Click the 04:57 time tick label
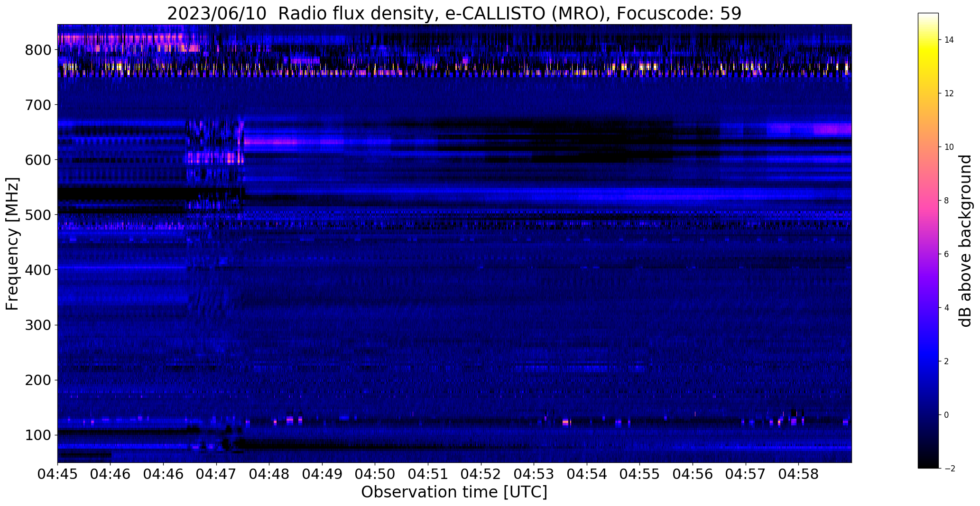This screenshot has width=980, height=506. (746, 474)
